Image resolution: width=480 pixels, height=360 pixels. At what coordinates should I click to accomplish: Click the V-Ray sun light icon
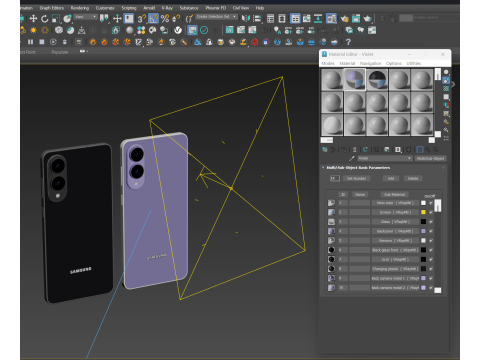coord(33,30)
